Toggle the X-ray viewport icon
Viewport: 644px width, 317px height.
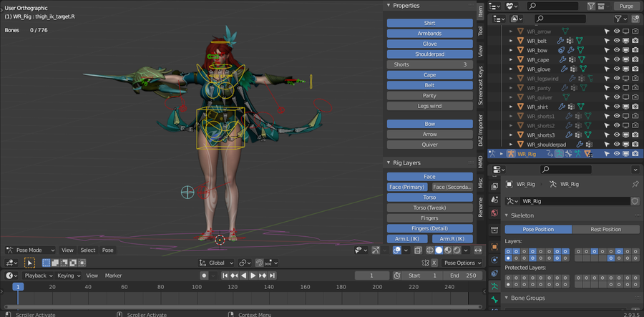click(416, 250)
